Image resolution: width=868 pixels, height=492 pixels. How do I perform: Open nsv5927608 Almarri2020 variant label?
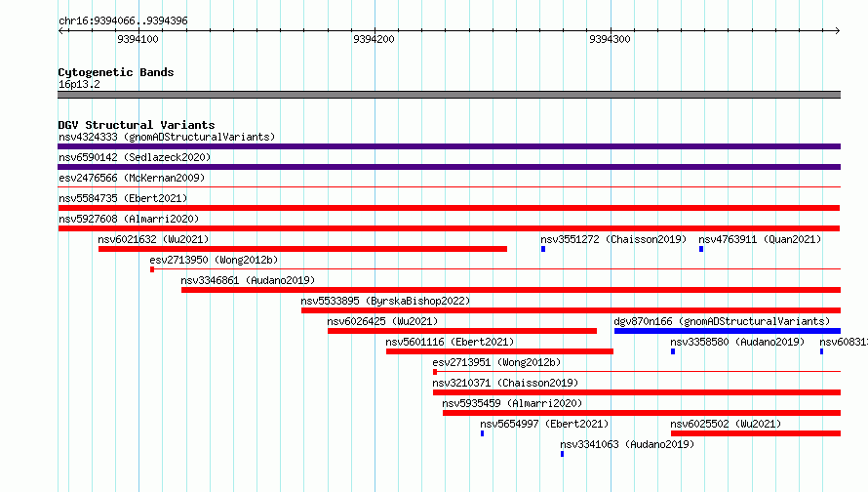pyautogui.click(x=129, y=219)
